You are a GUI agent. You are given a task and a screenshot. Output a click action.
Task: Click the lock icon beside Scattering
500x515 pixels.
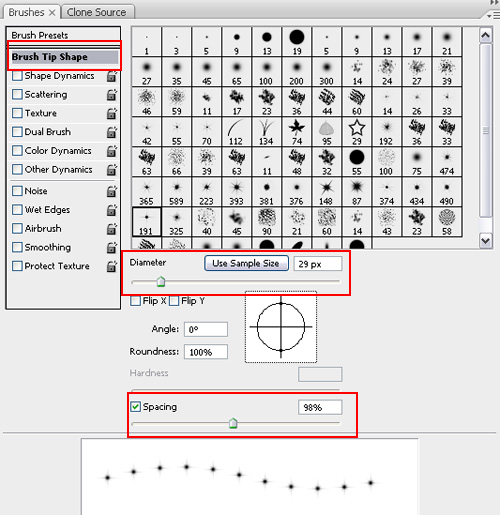pos(112,95)
